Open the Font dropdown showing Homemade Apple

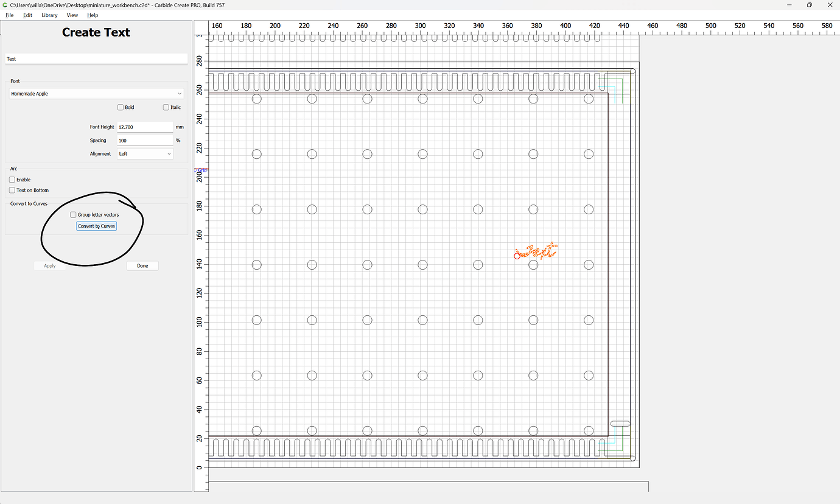[96, 93]
